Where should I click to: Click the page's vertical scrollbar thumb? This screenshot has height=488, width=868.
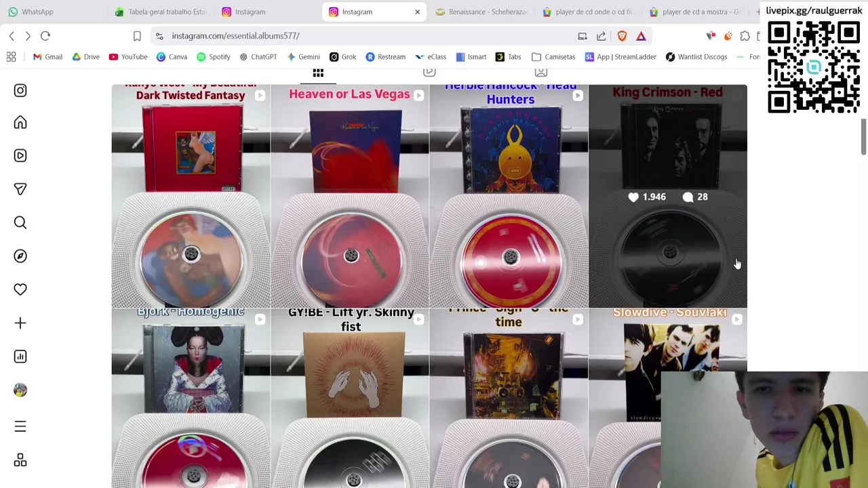(863, 138)
